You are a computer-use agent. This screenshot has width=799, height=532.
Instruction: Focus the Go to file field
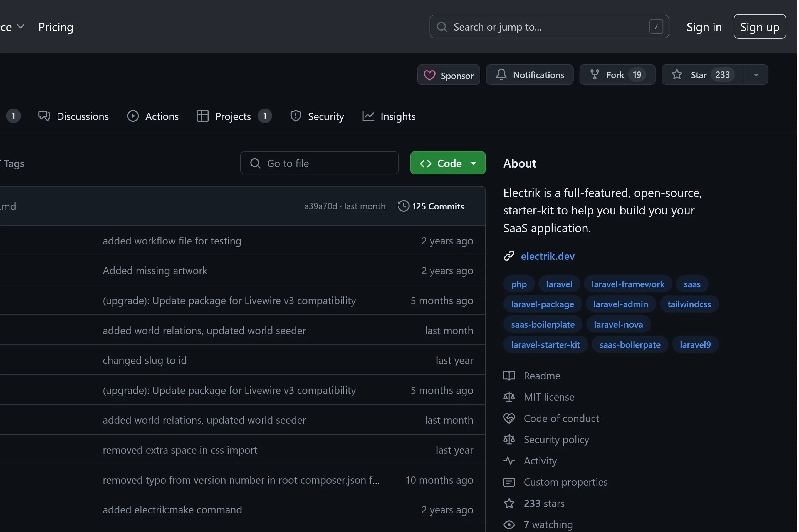(x=319, y=163)
